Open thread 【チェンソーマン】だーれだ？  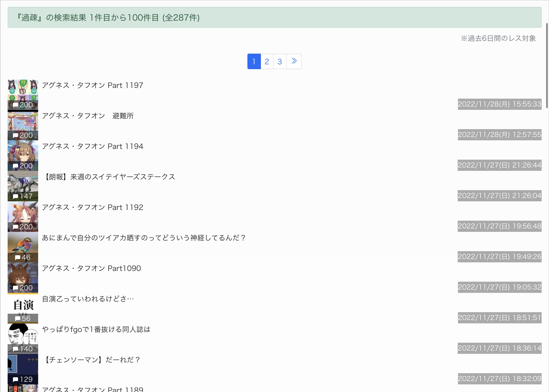click(91, 360)
